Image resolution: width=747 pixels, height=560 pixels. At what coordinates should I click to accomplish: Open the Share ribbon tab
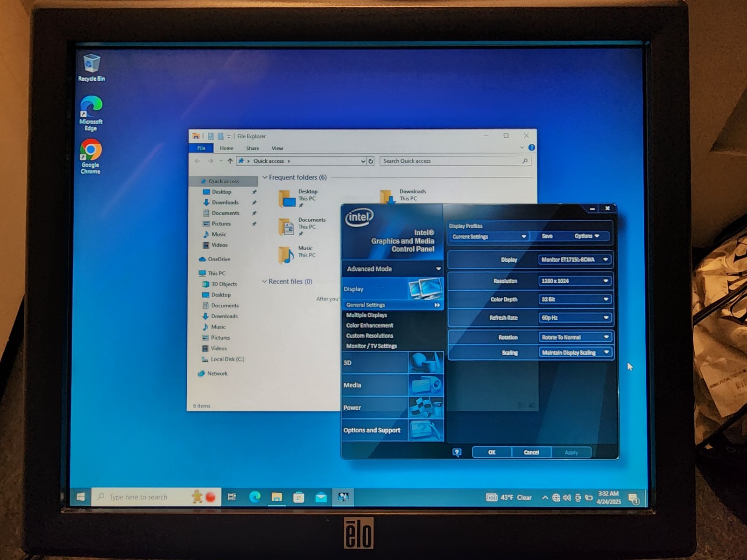pos(253,148)
